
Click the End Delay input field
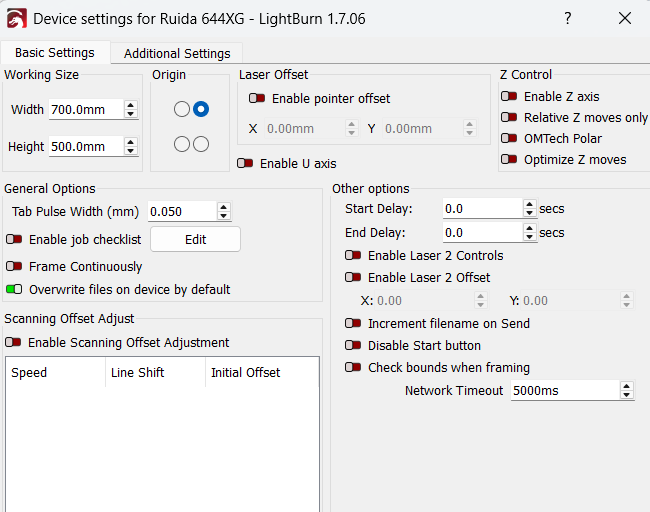point(483,233)
